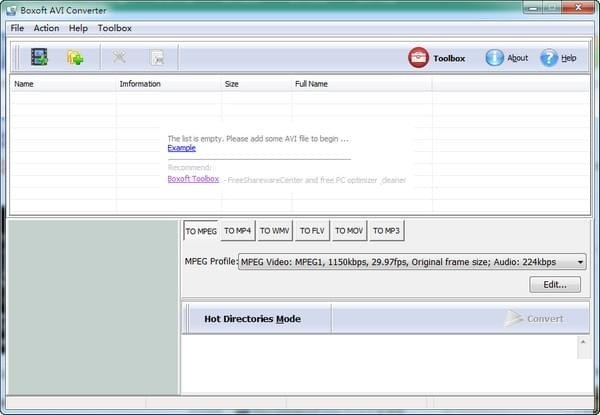Switch to the TO MPEG tab

[201, 231]
